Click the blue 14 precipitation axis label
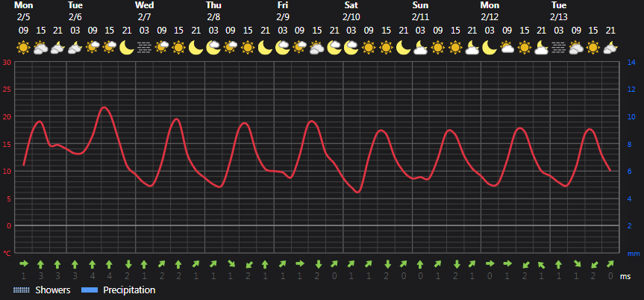 coord(631,63)
